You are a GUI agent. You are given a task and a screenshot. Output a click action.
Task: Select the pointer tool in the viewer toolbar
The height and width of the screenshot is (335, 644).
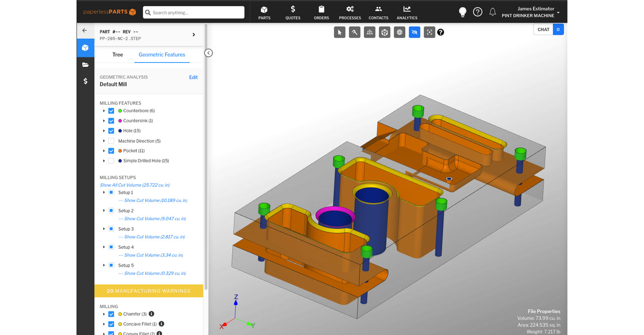[x=340, y=32]
